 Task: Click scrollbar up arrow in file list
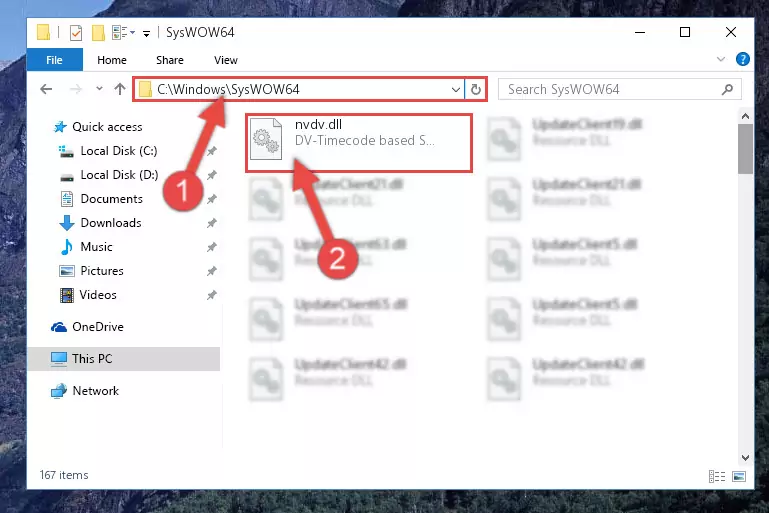pyautogui.click(x=745, y=116)
